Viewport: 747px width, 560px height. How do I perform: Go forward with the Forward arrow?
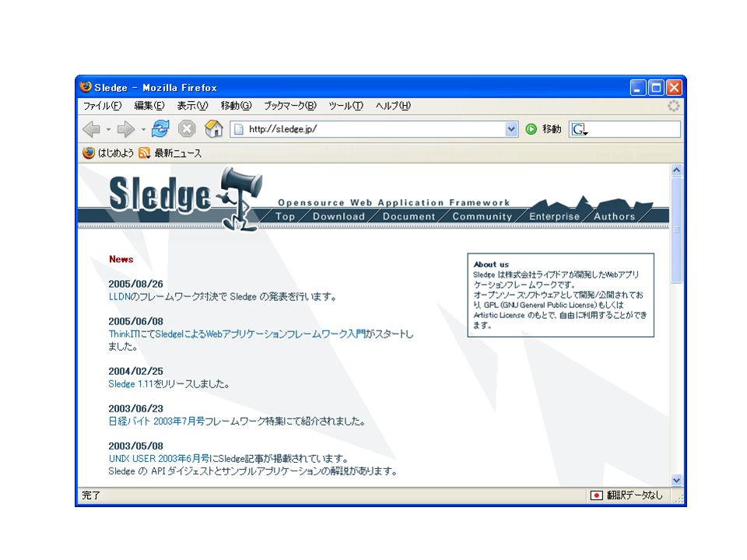point(125,129)
